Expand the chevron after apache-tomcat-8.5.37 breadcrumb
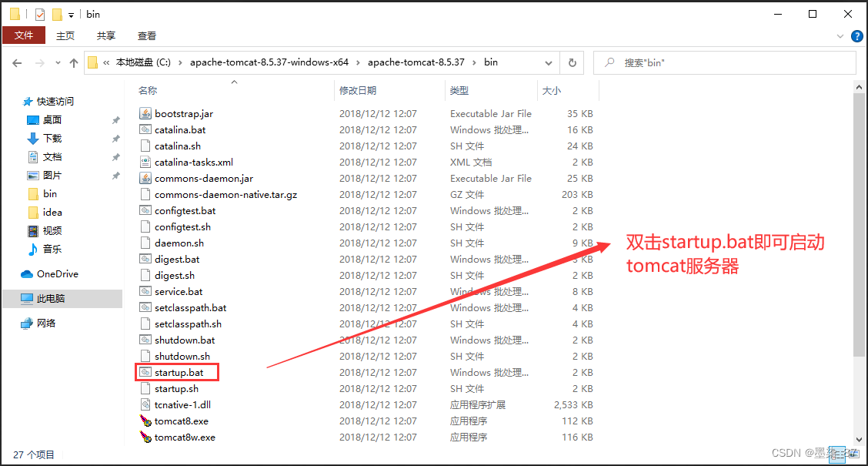The image size is (868, 466). [474, 62]
